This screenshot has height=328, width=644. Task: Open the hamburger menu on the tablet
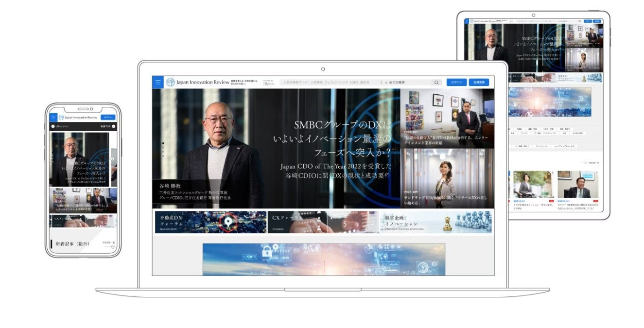pyautogui.click(x=467, y=21)
